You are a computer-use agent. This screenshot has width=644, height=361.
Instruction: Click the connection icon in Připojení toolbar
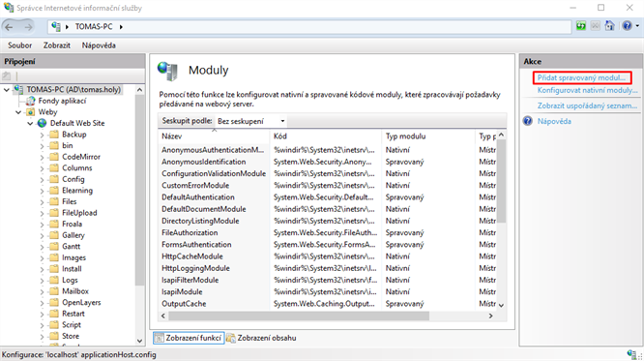point(6,76)
